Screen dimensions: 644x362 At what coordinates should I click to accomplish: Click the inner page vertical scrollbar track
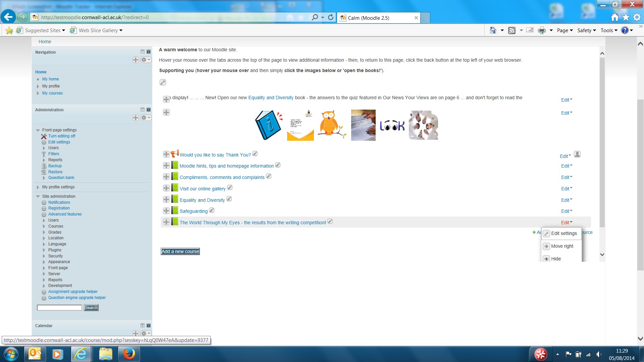click(602, 154)
